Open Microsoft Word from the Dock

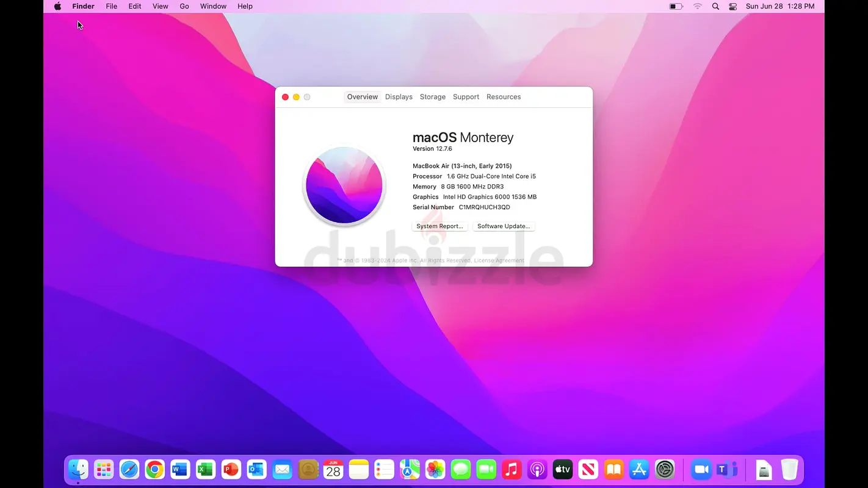[180, 469]
